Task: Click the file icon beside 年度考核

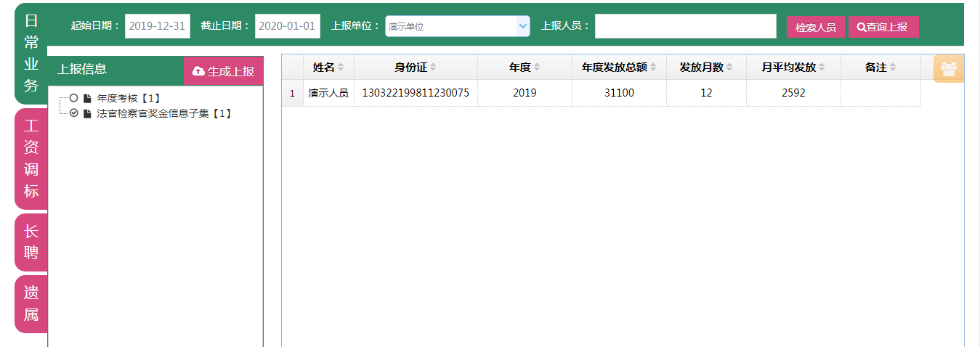Action: [87, 98]
